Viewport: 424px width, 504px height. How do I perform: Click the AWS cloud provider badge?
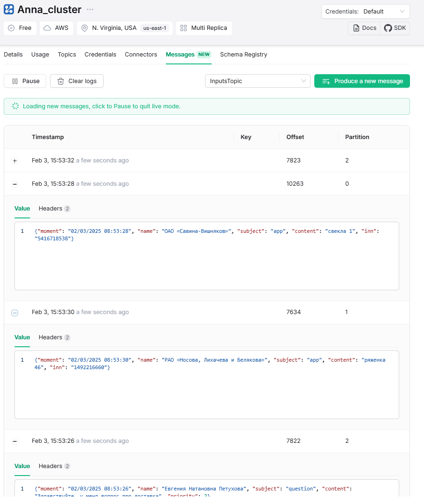coord(57,28)
